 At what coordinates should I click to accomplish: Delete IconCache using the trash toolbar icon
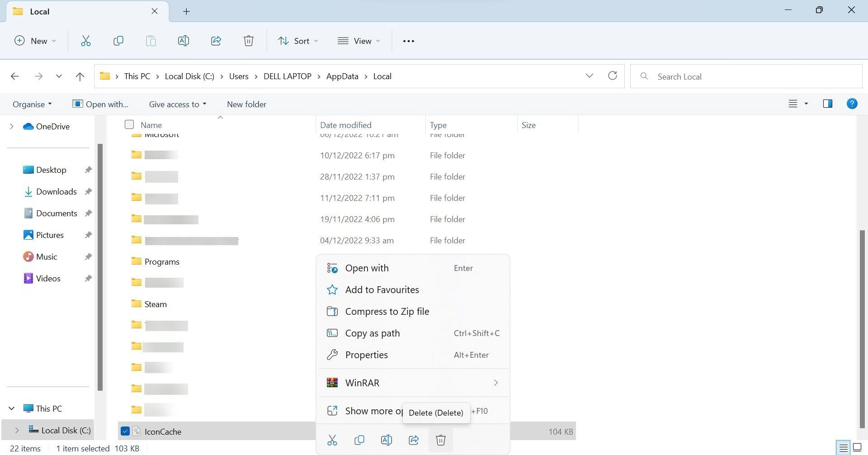tap(249, 41)
